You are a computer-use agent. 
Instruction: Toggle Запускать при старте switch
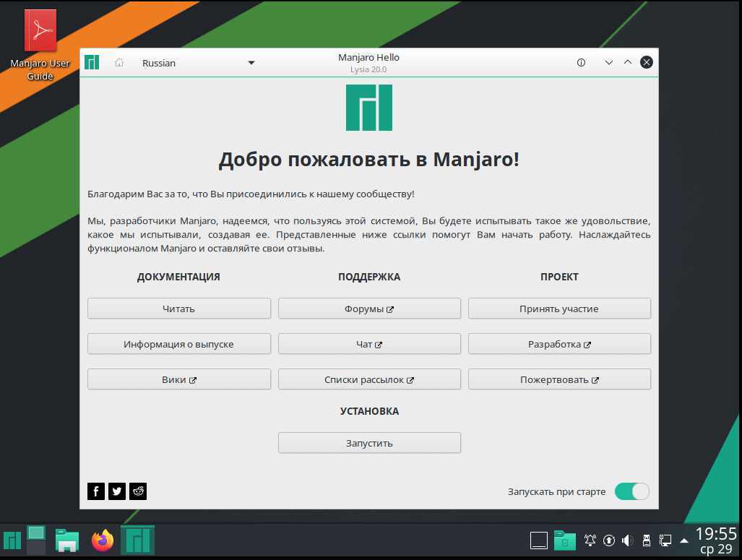(x=631, y=491)
